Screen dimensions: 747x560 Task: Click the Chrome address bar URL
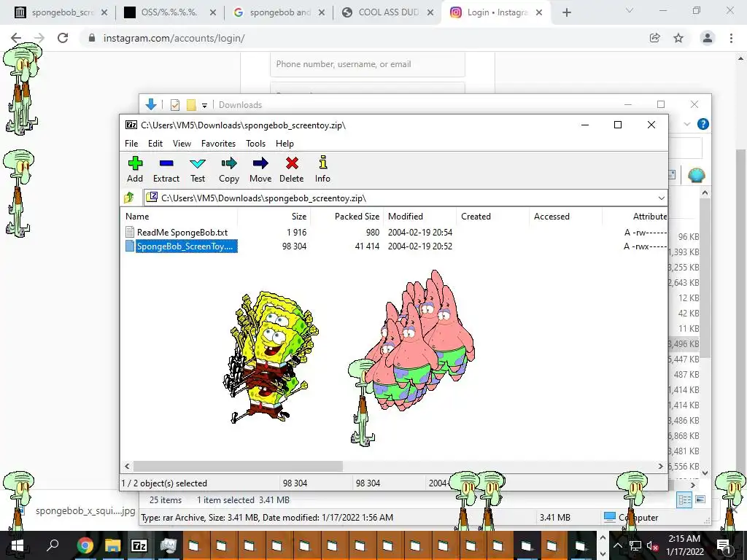click(174, 38)
